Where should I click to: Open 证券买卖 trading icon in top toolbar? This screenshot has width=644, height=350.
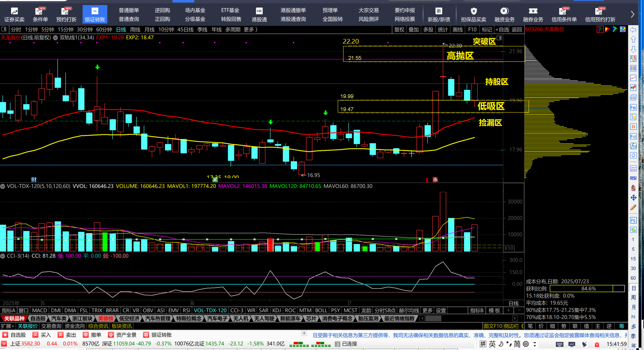click(x=14, y=15)
